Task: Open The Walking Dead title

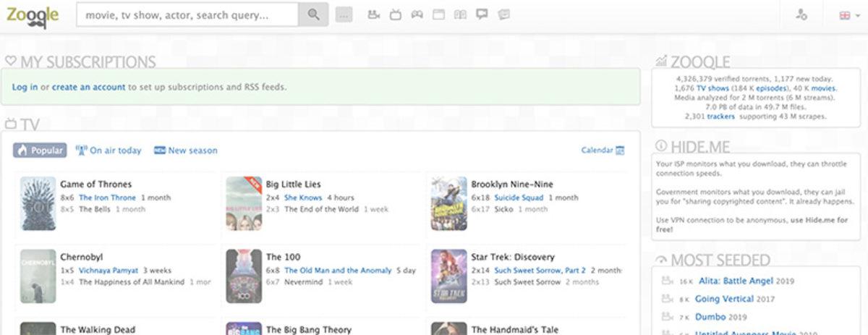Action: pyautogui.click(x=99, y=329)
